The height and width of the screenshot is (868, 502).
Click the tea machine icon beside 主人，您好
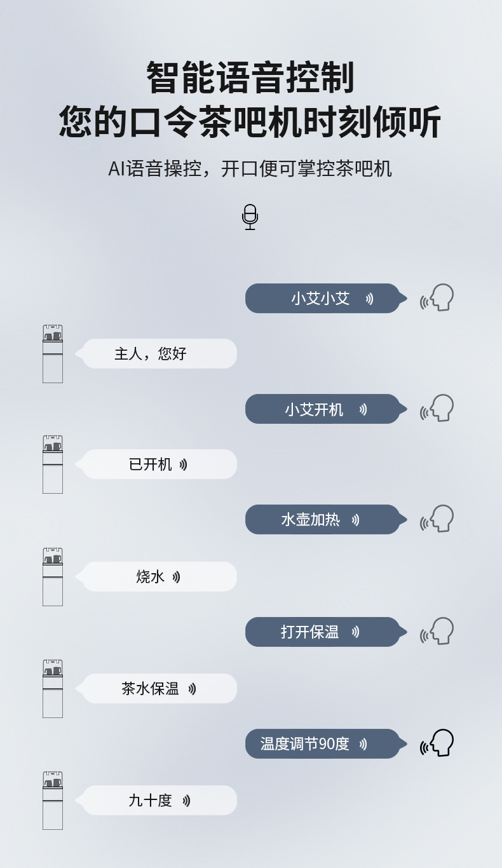click(53, 354)
